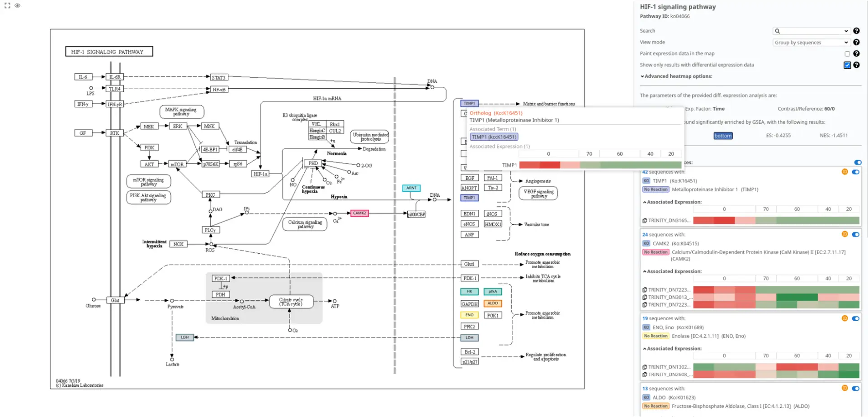Click KO badge next to CAMK2 (Ko:K04515)
The image size is (868, 417).
point(646,243)
